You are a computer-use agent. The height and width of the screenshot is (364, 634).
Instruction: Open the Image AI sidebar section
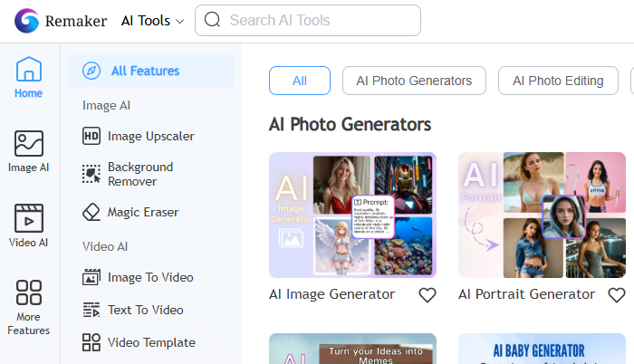tap(28, 152)
